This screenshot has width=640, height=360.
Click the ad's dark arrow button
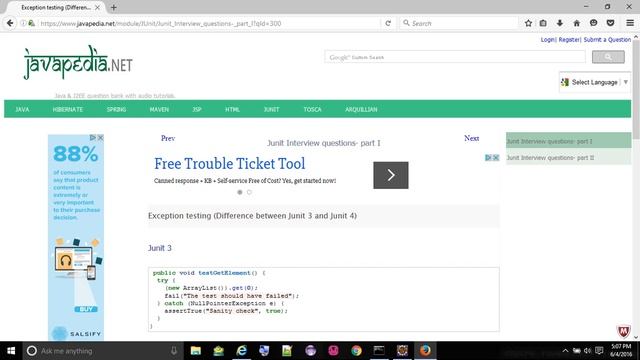391,175
